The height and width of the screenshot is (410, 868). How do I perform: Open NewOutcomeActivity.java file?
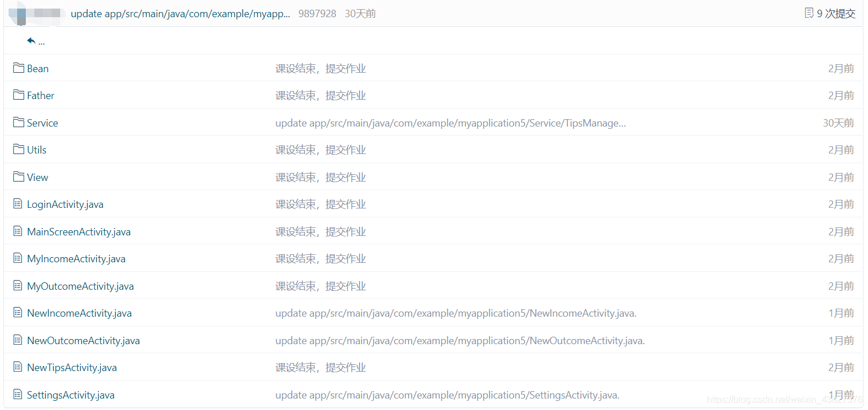[83, 341]
